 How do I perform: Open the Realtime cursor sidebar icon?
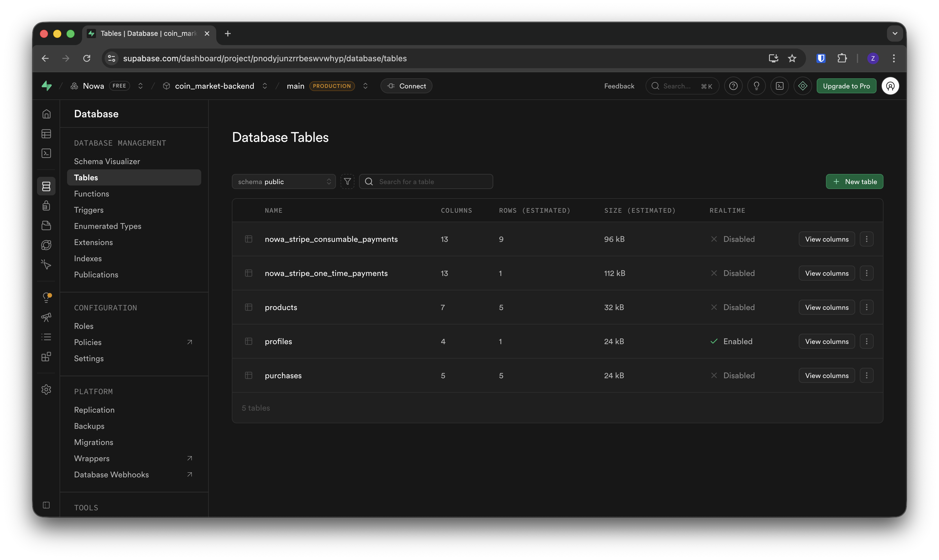click(x=46, y=264)
